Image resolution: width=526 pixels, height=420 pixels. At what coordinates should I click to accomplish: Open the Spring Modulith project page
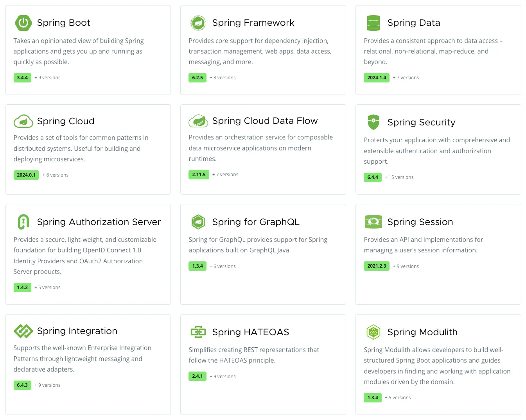click(422, 332)
